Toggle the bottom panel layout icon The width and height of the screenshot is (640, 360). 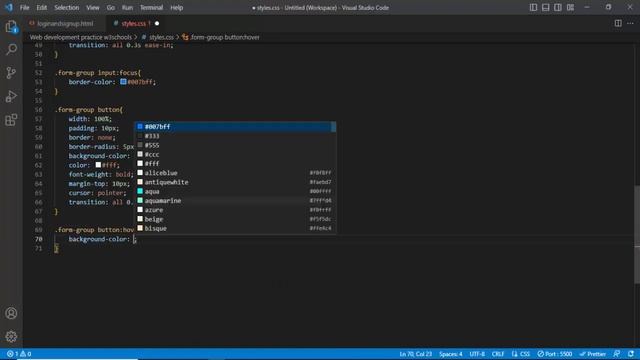545,7
